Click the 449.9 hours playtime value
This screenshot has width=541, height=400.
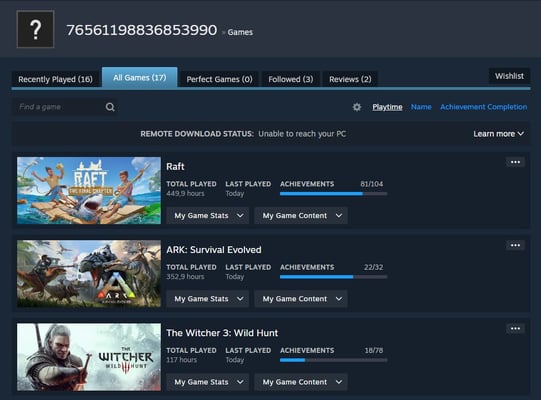[185, 194]
